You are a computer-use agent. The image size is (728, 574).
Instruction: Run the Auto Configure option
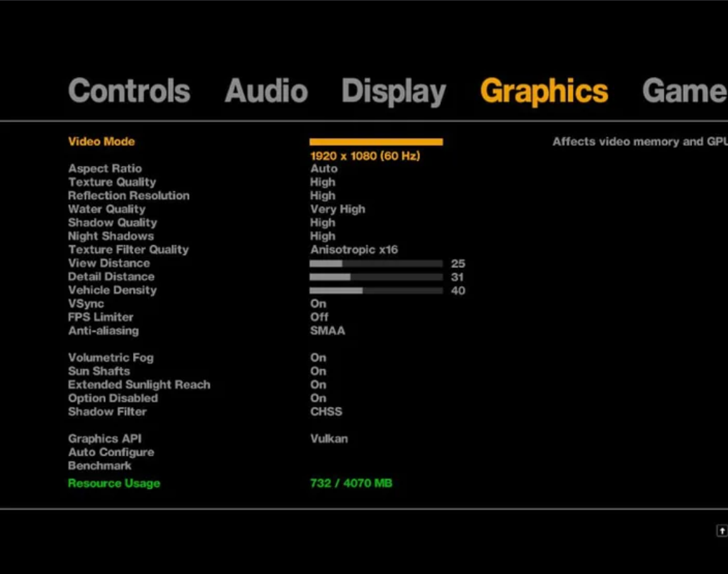pos(111,452)
